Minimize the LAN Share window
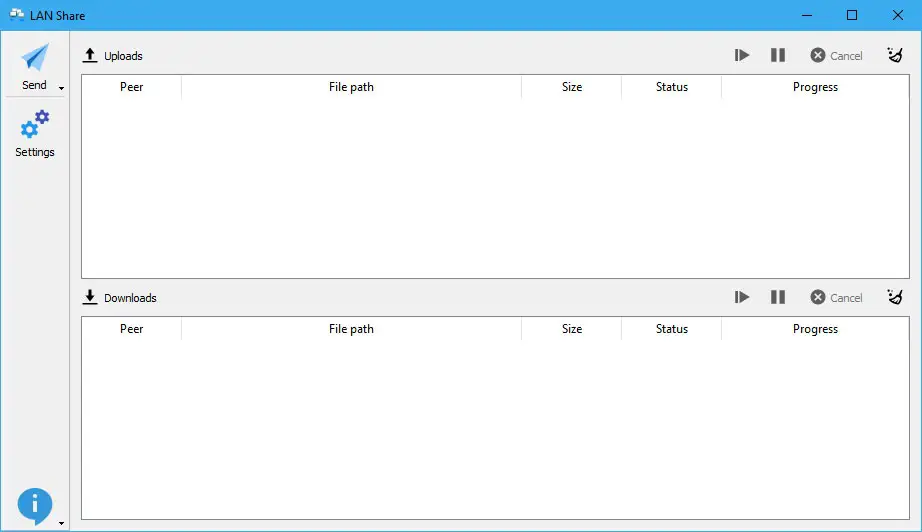Screen dimensions: 922x532 [807, 15]
